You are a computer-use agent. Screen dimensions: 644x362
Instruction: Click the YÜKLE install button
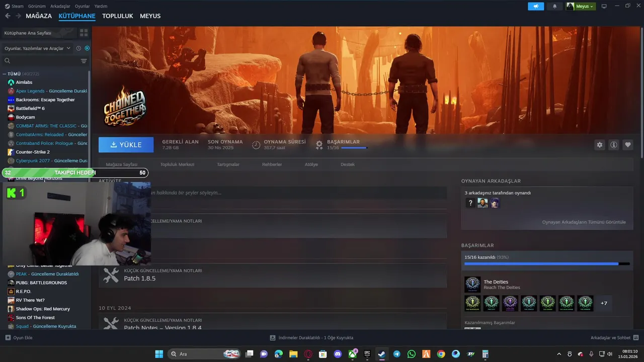click(x=126, y=145)
